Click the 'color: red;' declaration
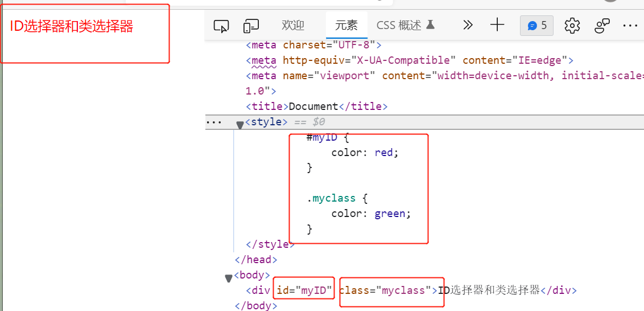Viewport: 644px width, 311px height. tap(365, 153)
